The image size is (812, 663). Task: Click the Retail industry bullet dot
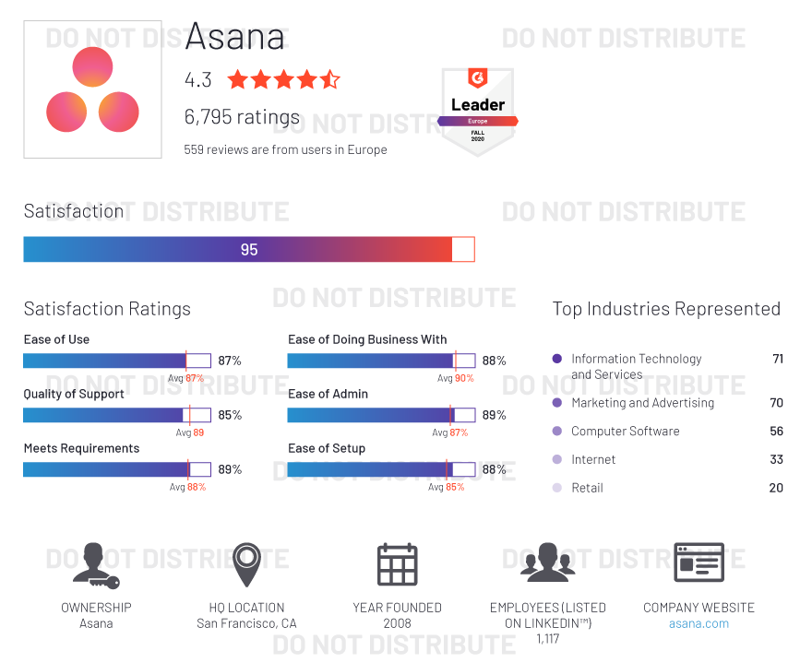tap(556, 488)
